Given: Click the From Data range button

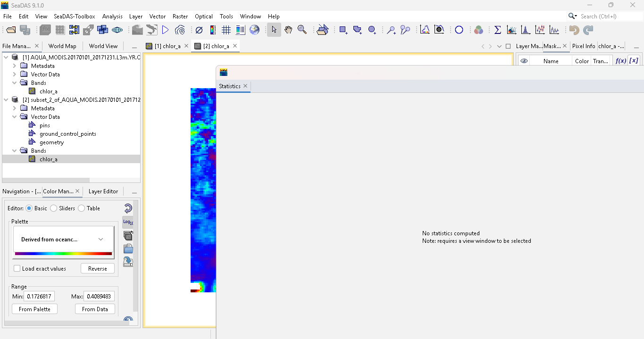Looking at the screenshot, I should click(x=95, y=309).
